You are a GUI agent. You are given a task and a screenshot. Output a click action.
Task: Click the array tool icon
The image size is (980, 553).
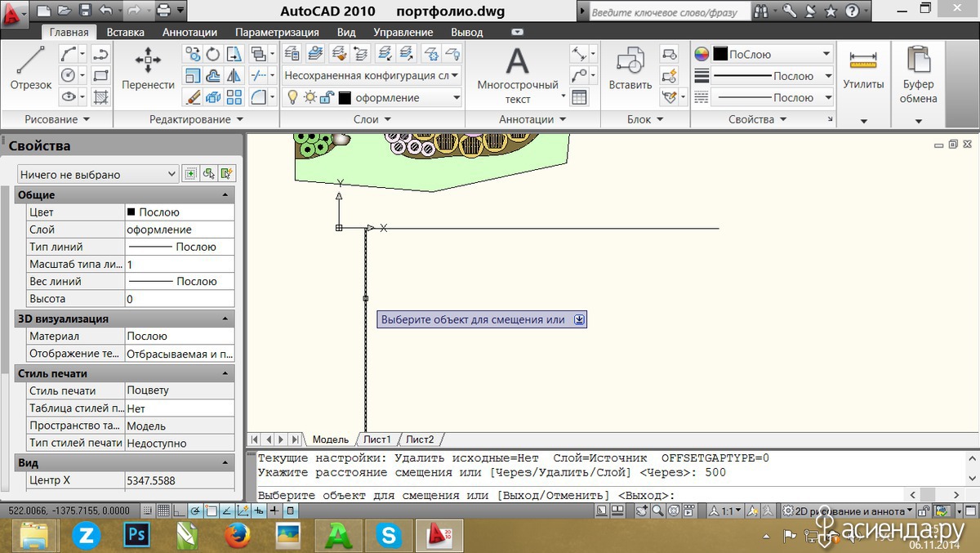234,97
